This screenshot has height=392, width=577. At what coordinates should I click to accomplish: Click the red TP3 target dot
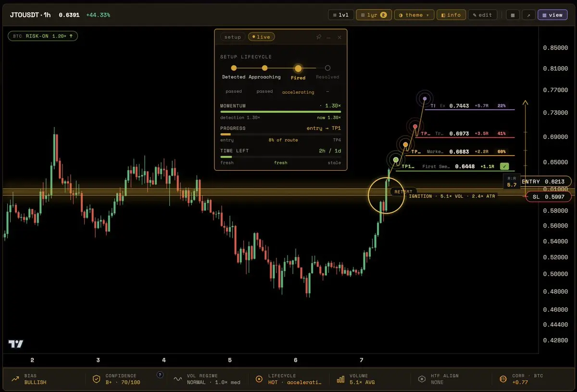coord(415,127)
